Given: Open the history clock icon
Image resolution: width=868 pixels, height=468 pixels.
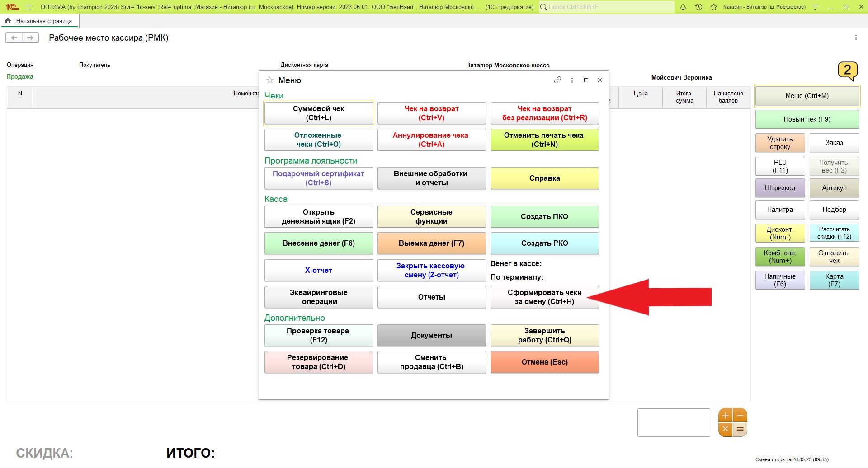Looking at the screenshot, I should 698,7.
